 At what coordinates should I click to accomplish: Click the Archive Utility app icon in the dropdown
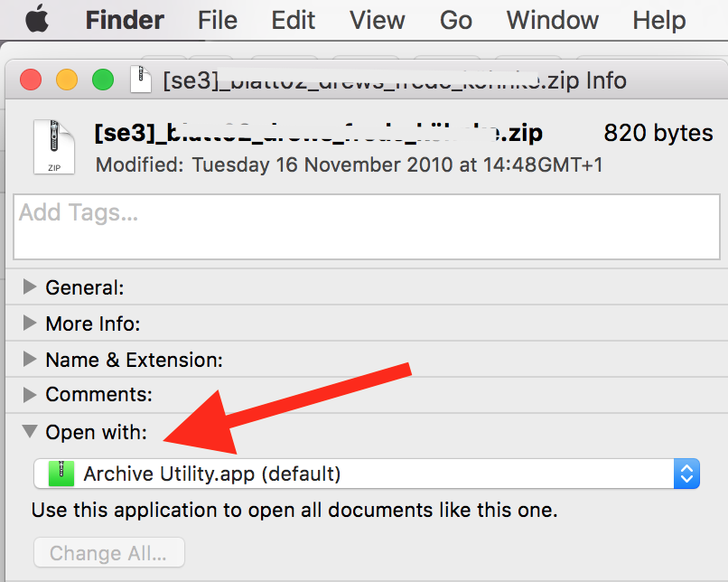point(60,474)
